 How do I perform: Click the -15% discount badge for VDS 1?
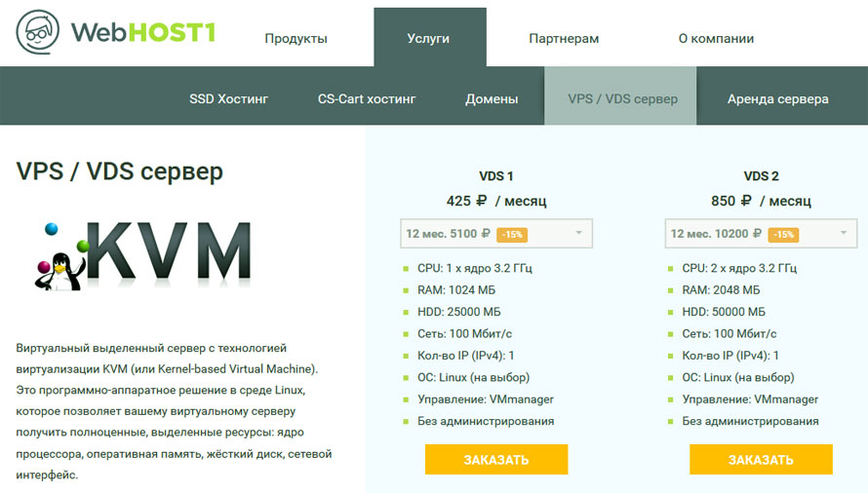click(512, 234)
